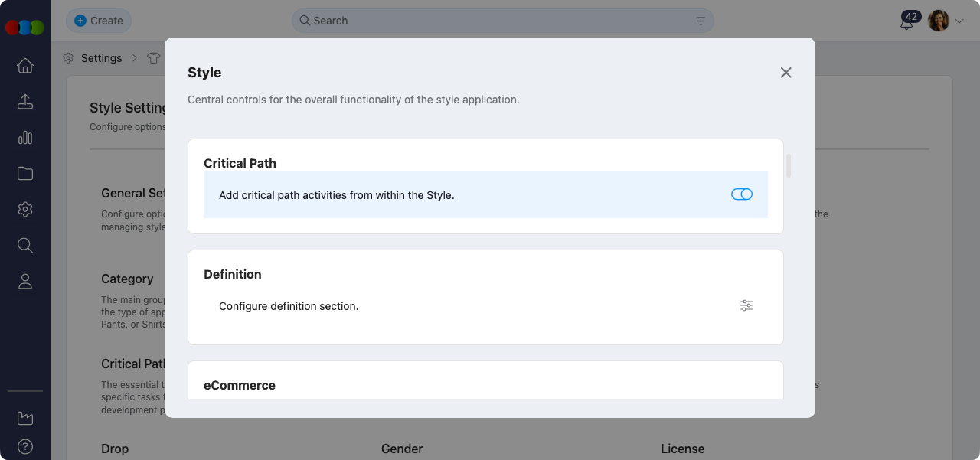This screenshot has height=460, width=980.
Task: Click the Settings breadcrumb link
Action: click(x=101, y=58)
